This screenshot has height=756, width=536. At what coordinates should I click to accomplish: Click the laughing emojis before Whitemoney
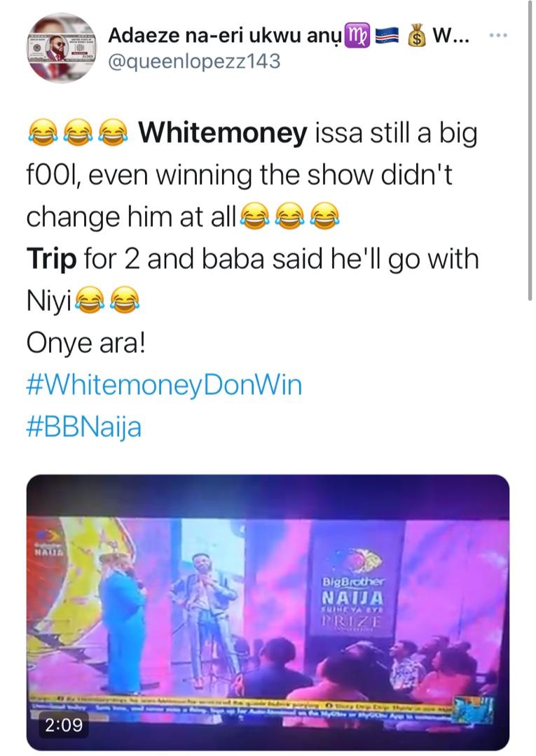[78, 133]
